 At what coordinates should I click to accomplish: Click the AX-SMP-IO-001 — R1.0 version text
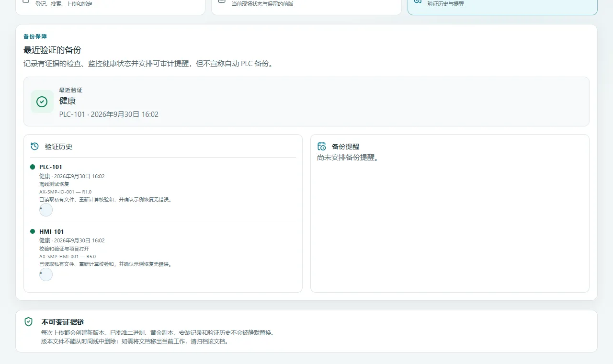(x=65, y=192)
